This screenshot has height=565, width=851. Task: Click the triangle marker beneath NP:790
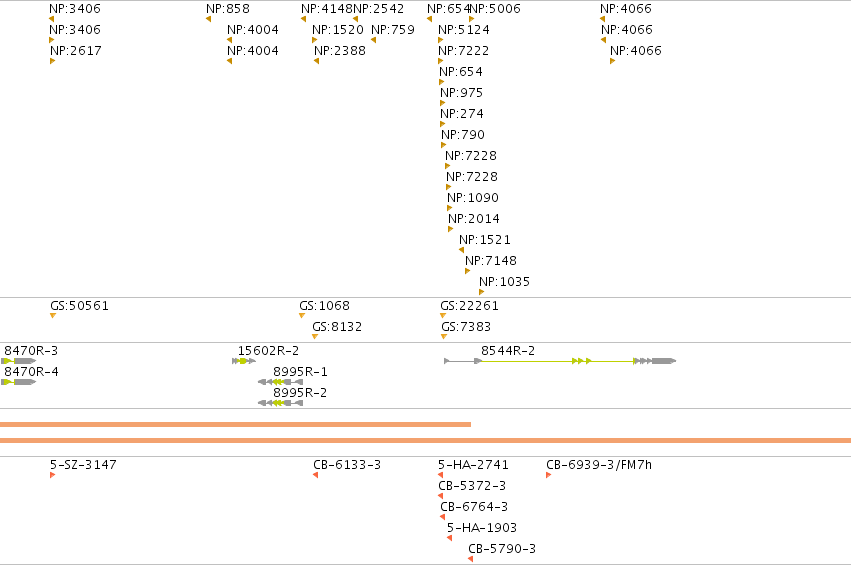pyautogui.click(x=443, y=145)
